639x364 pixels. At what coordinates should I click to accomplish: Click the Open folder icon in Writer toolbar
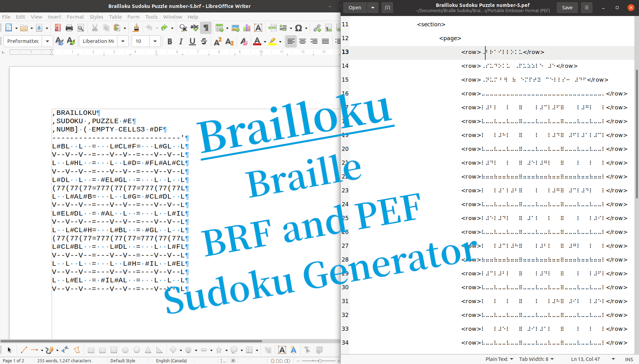coord(24,28)
